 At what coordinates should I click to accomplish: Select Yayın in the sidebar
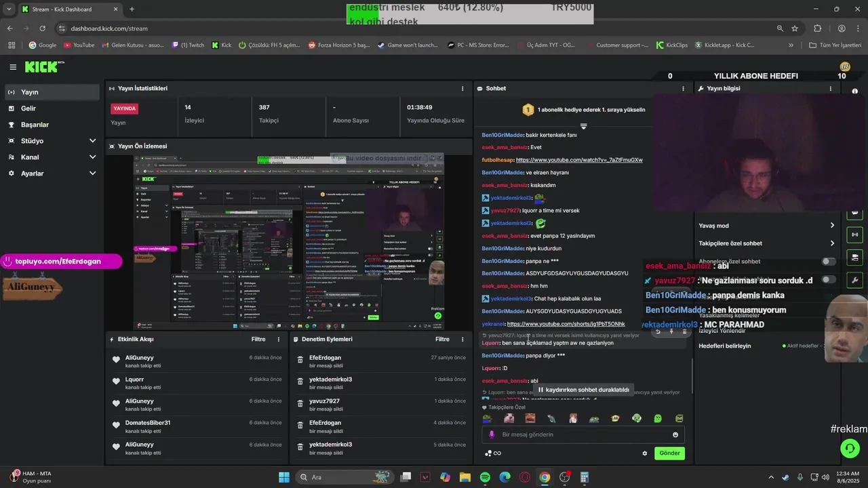(x=53, y=92)
